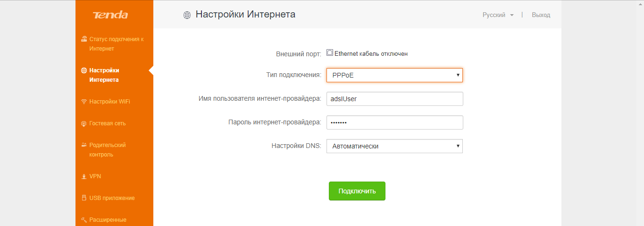Image resolution: width=644 pixels, height=226 pixels.
Task: Click the advanced settings wrench icon
Action: pyautogui.click(x=84, y=220)
